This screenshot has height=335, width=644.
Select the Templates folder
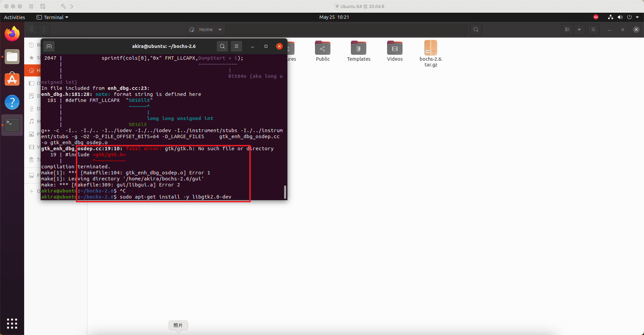pyautogui.click(x=359, y=51)
